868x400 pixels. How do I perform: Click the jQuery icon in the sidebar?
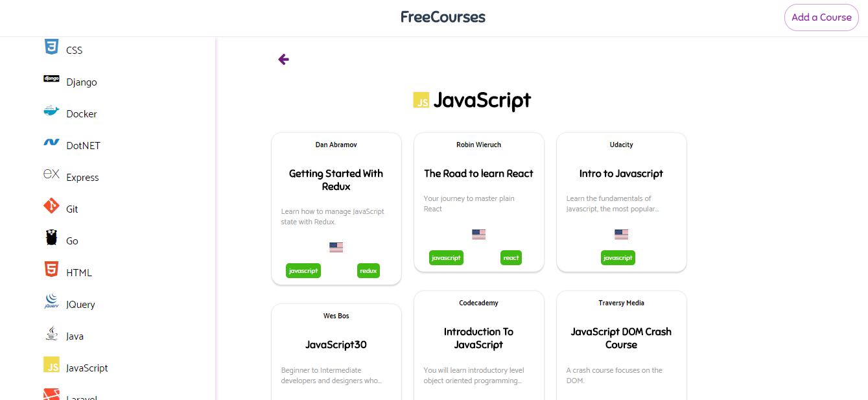(51, 300)
